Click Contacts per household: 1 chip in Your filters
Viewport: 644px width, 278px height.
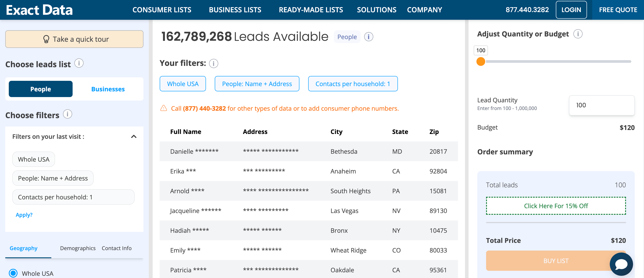(x=352, y=84)
